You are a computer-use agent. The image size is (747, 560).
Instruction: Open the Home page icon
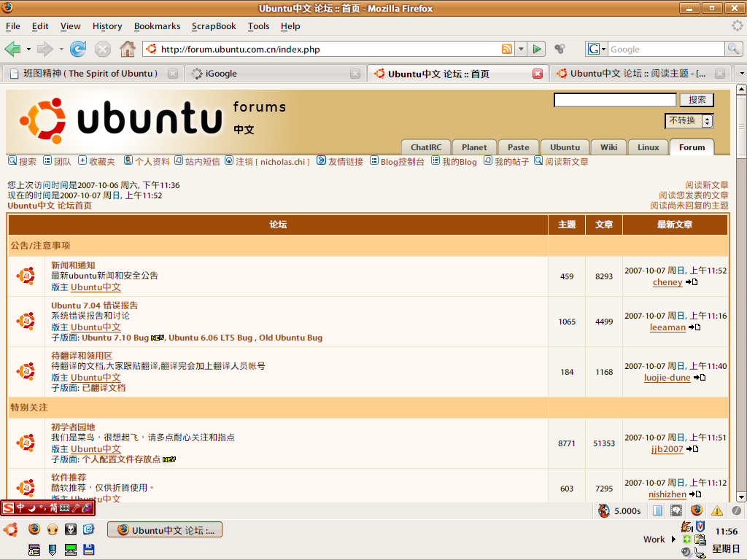pyautogui.click(x=127, y=49)
